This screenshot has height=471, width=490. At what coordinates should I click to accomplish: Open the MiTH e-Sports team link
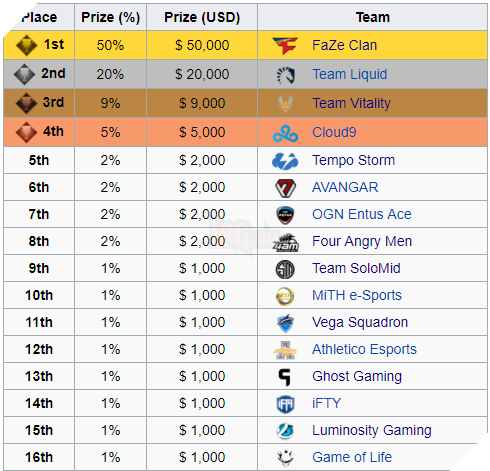click(357, 295)
